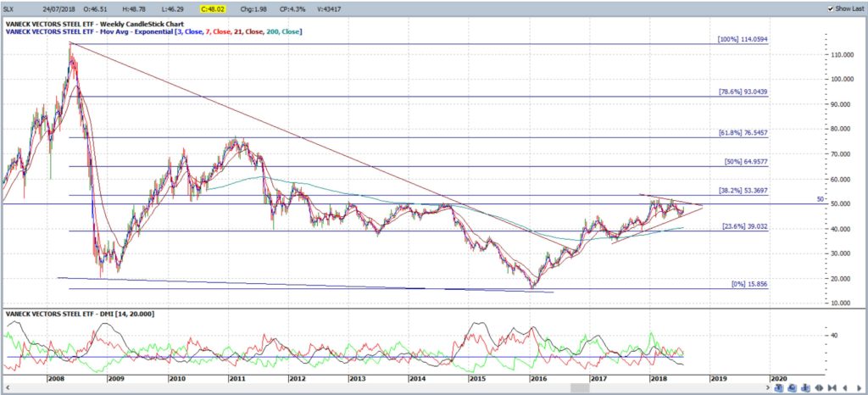This screenshot has height=395, width=868.
Task: Click the 50 horizontal line label
Action: (821, 198)
